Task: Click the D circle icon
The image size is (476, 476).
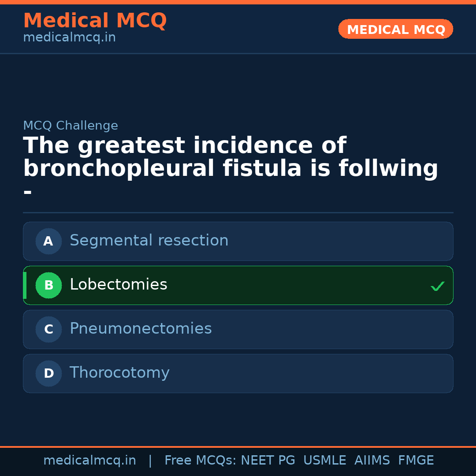Action: [x=48, y=373]
